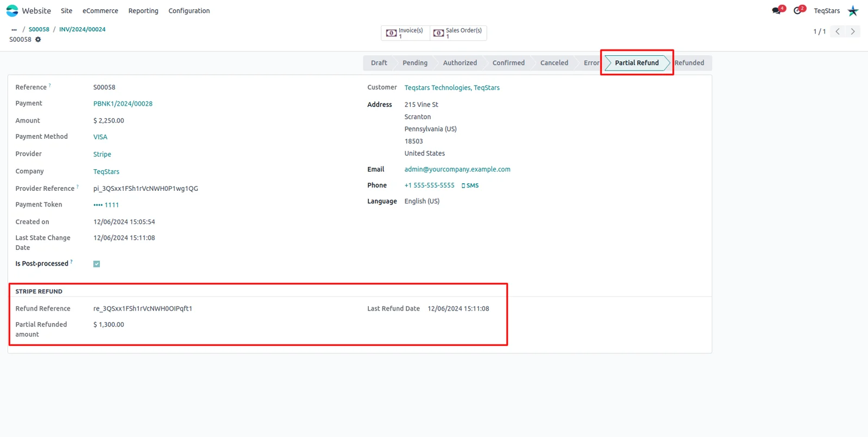The image size is (868, 437).
Task: Click the Sales Order(s) money icon
Action: (x=438, y=33)
